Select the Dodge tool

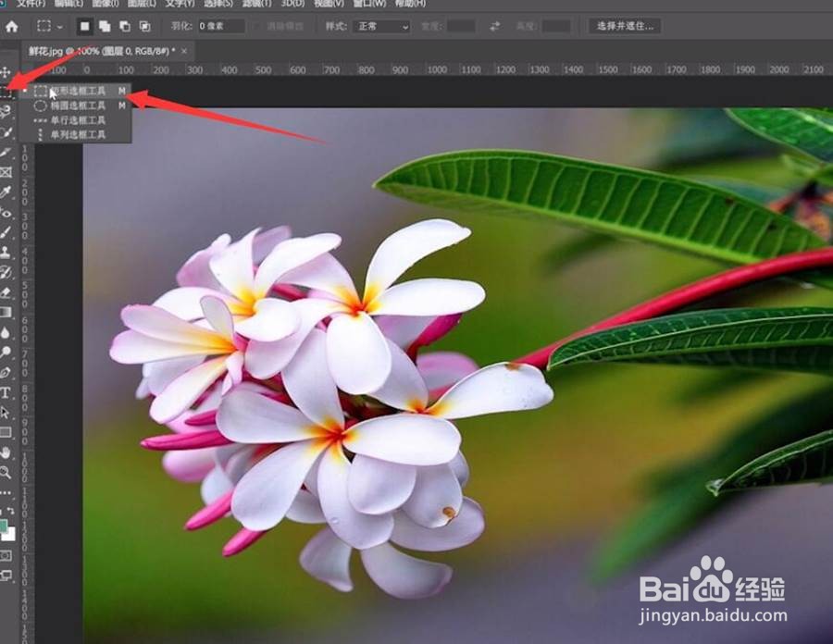click(6, 352)
